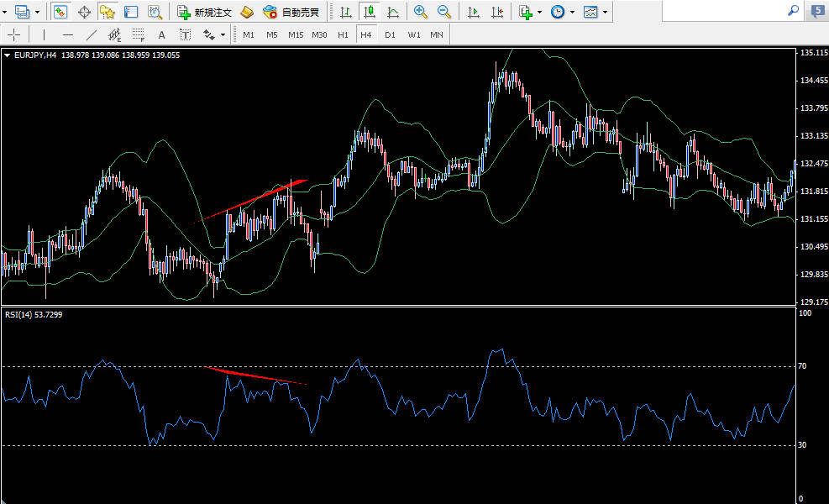Expand the arrows objects dropdown

(223, 35)
